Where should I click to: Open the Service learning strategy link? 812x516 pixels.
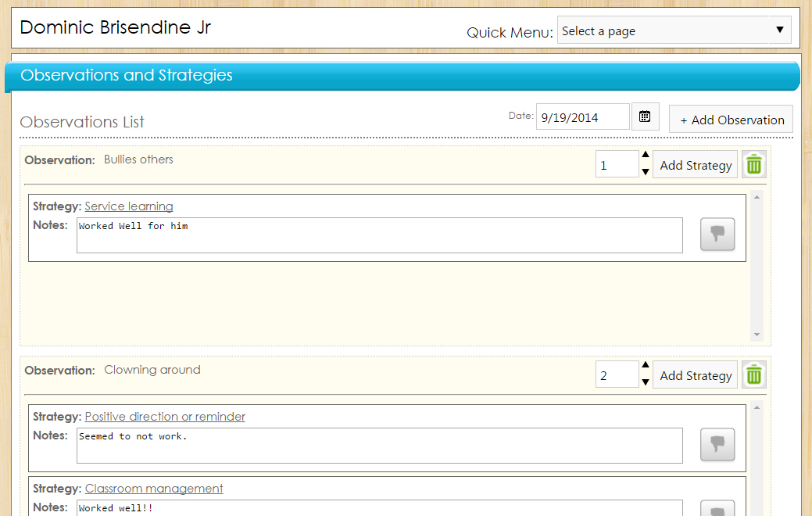129,206
